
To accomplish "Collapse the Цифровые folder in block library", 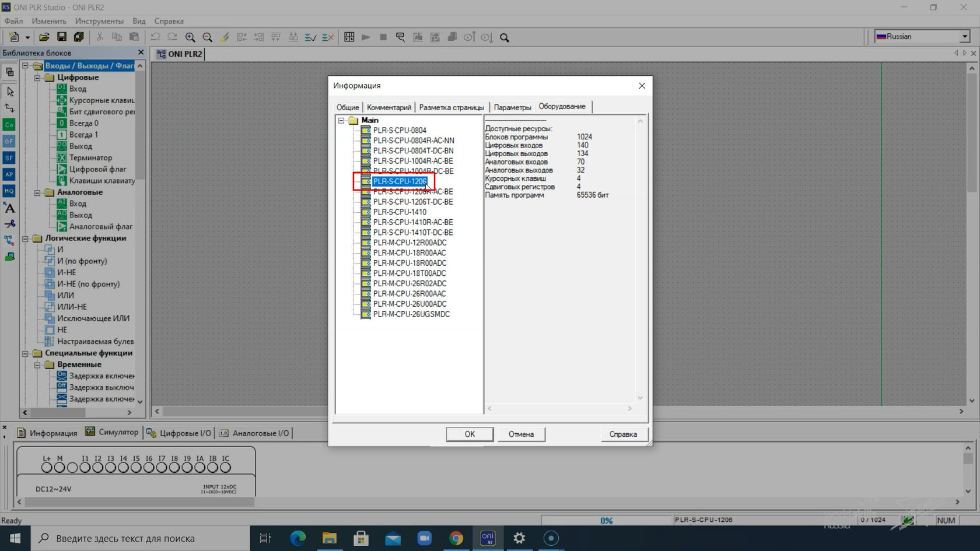I will click(x=37, y=78).
